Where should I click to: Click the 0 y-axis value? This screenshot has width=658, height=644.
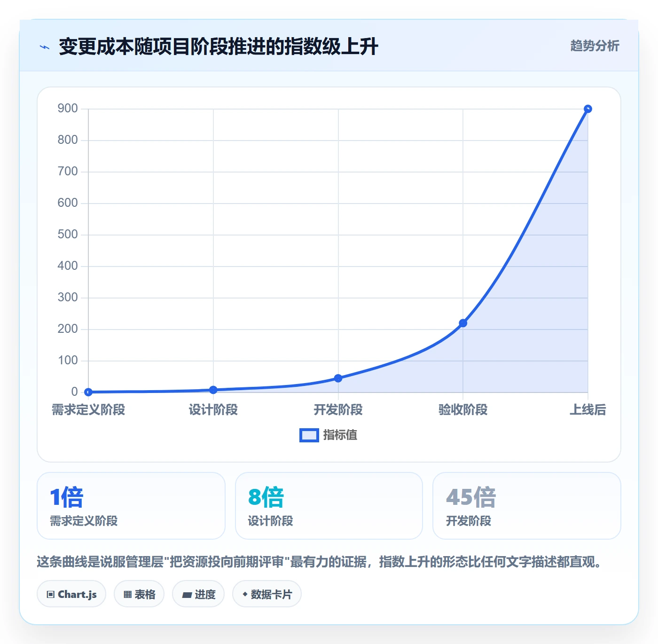[x=74, y=392]
